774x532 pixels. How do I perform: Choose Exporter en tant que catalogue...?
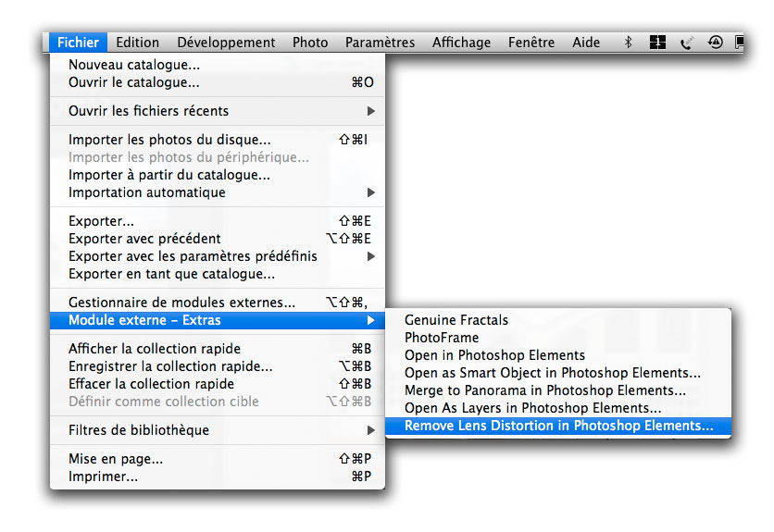click(x=218, y=274)
